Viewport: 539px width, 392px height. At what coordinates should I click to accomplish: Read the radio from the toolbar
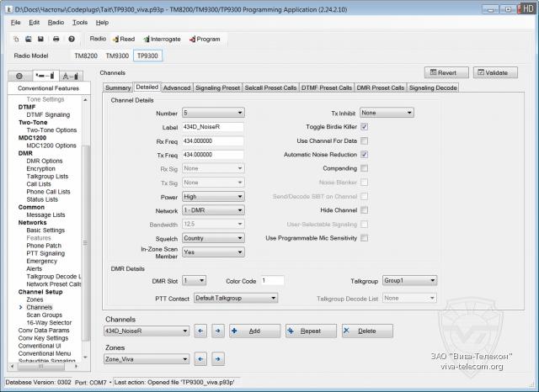click(x=122, y=39)
